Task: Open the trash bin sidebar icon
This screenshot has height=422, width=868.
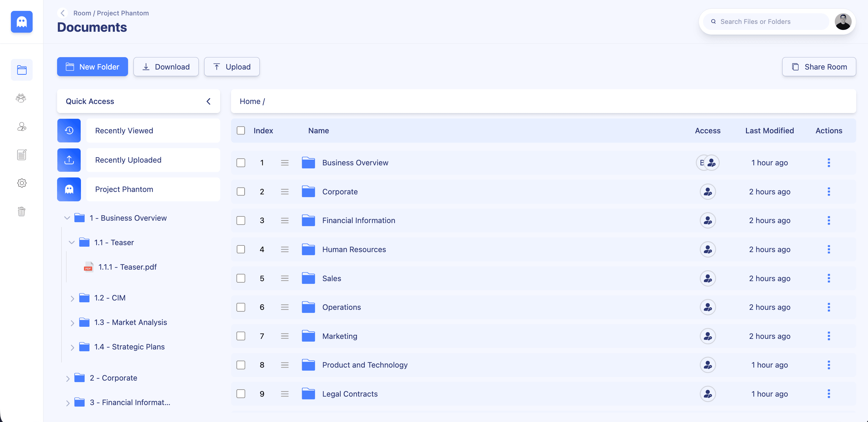Action: tap(21, 212)
